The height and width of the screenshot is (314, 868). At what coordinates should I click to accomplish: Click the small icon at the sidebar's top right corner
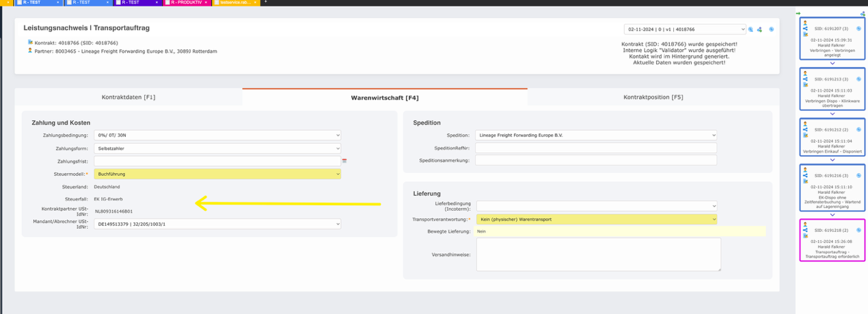pos(863,14)
